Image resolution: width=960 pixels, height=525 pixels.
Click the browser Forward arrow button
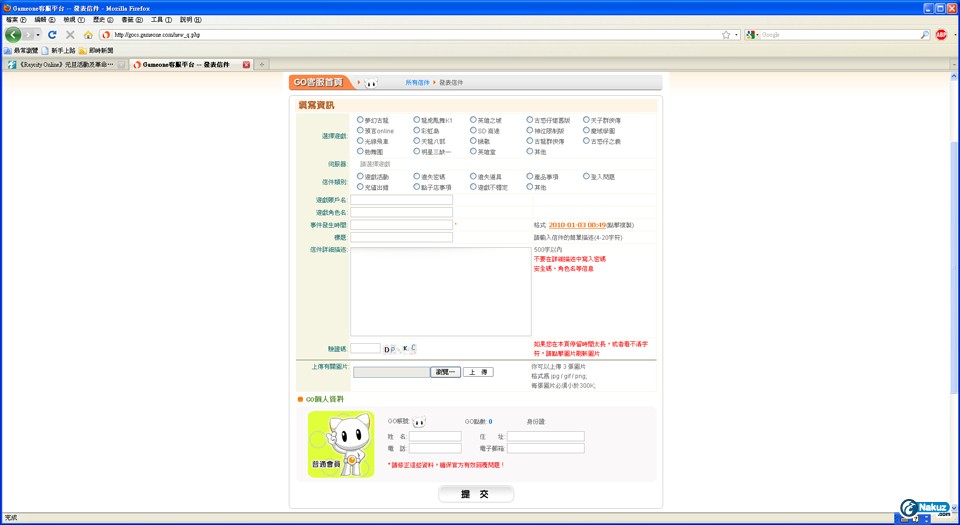pos(28,35)
